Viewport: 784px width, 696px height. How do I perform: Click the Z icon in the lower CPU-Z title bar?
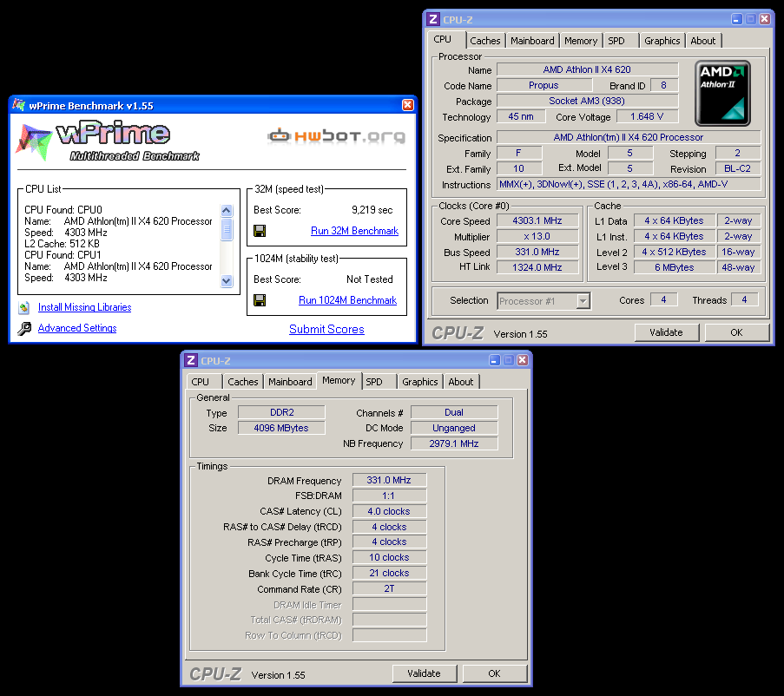click(191, 360)
